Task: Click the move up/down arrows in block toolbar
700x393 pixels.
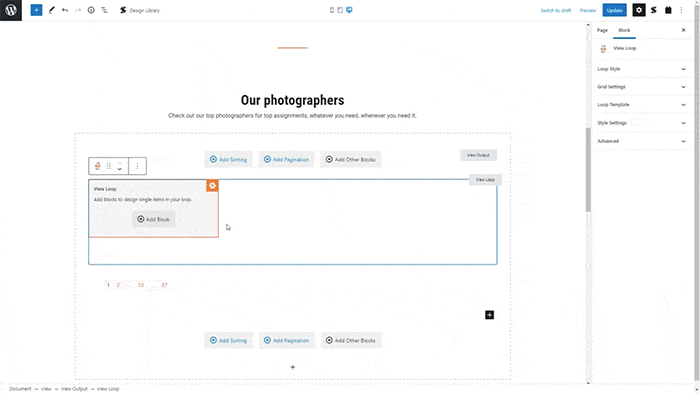Action: click(x=120, y=166)
